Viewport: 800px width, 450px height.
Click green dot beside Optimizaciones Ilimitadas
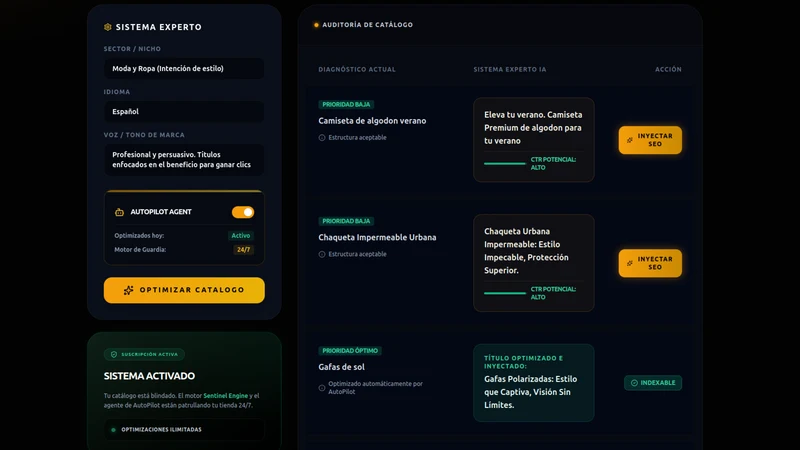[x=113, y=430]
